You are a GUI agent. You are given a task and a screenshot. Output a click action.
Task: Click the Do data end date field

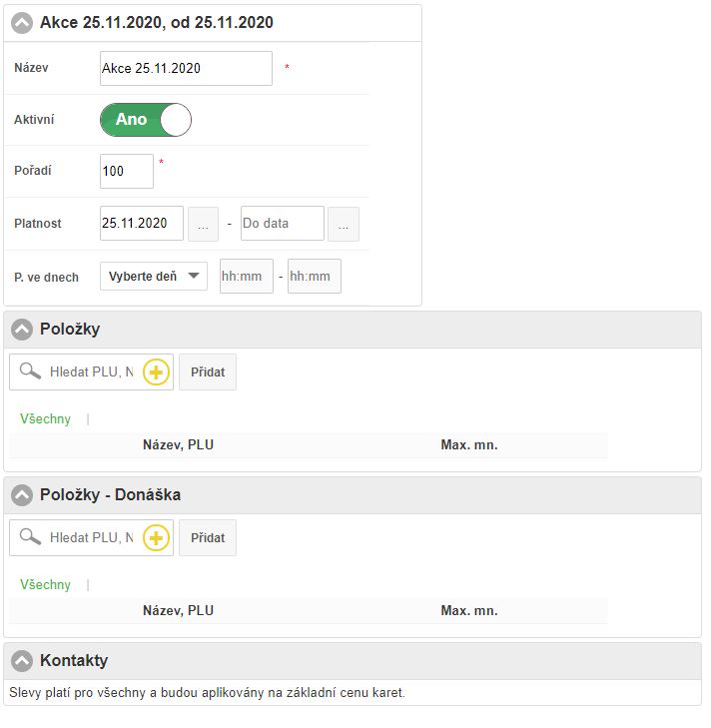click(x=283, y=224)
